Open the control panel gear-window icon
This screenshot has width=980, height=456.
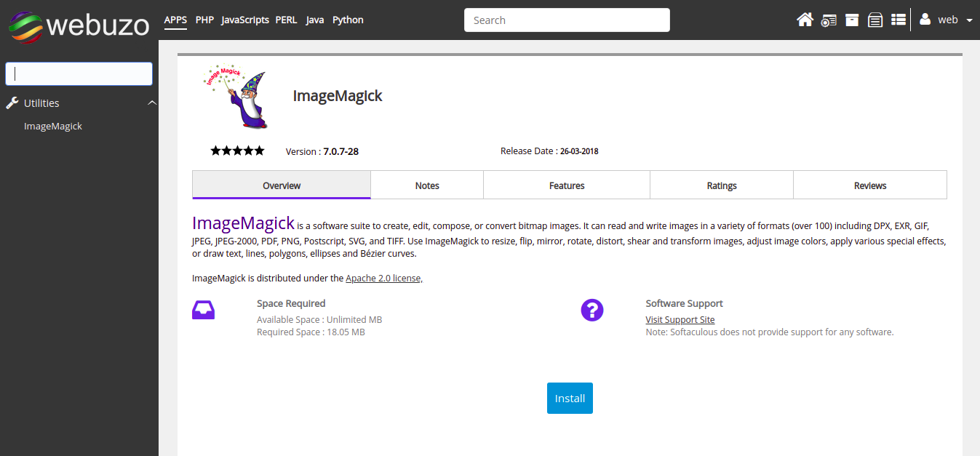(829, 20)
